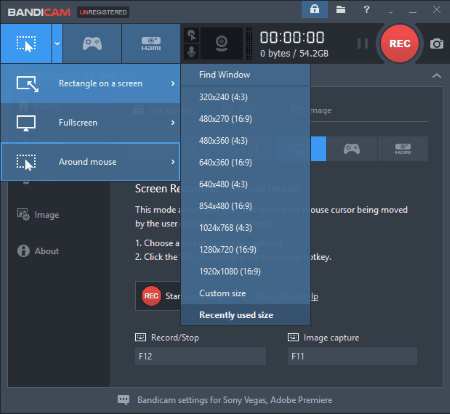
Task: Click the gamepad icon in content panel
Action: click(352, 149)
